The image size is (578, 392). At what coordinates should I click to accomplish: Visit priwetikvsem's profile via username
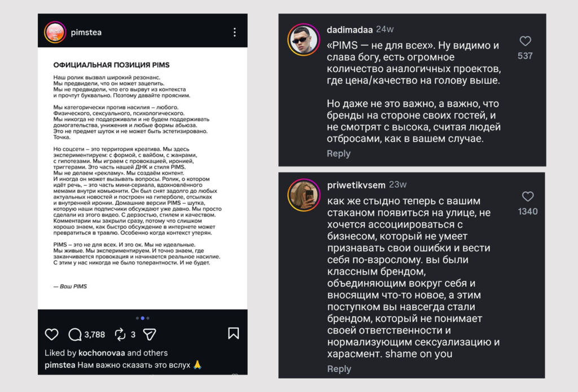point(356,184)
